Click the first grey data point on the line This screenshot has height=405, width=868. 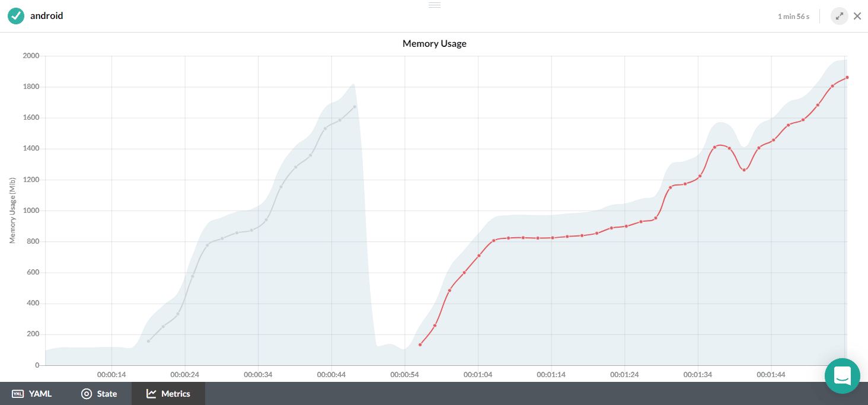(x=149, y=341)
